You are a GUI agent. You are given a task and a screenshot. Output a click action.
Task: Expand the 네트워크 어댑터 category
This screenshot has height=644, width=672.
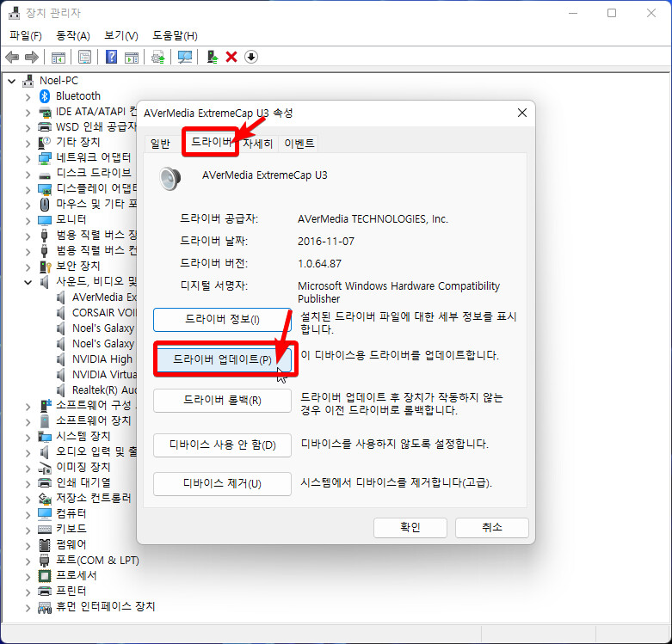(x=28, y=159)
